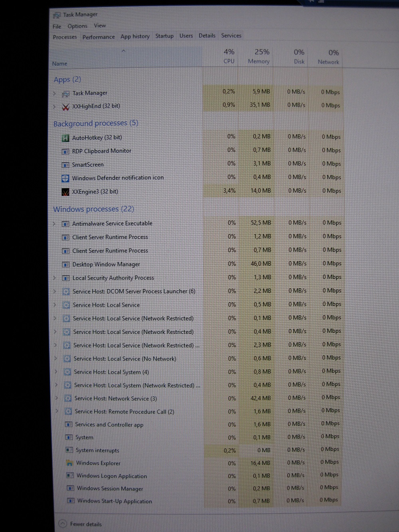Sort by the Network column header
Viewport: 399px width, 532px height.
pyautogui.click(x=326, y=57)
